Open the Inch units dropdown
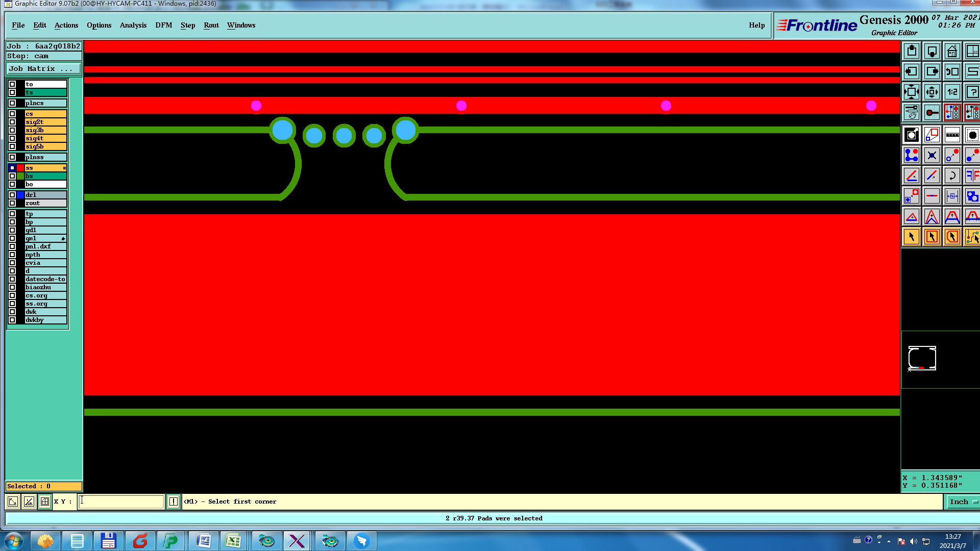This screenshot has width=980, height=551. tap(963, 502)
